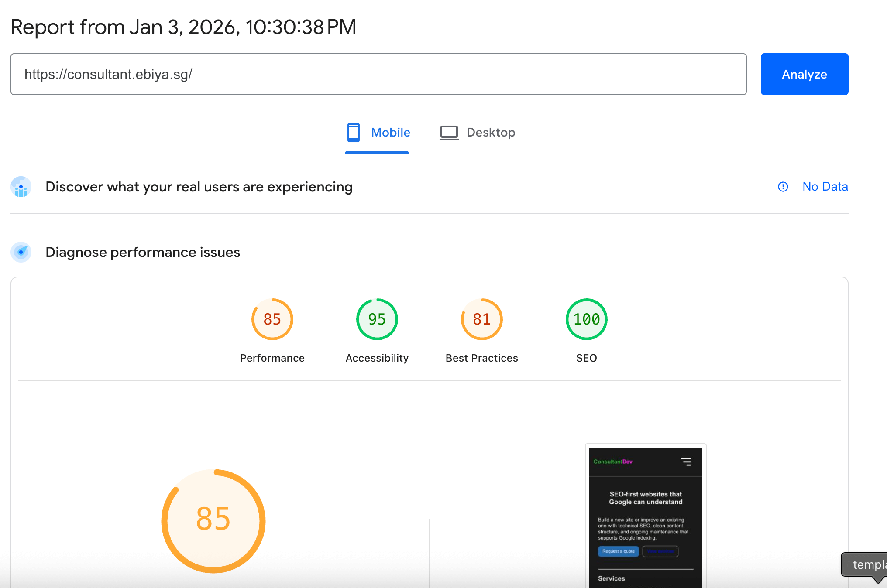Click the Accessibility circle showing 95
Viewport: 887px width, 588px height.
(377, 319)
